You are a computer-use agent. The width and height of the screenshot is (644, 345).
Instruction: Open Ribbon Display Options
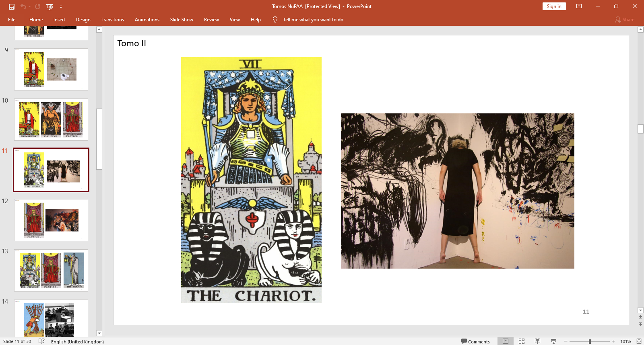click(579, 6)
